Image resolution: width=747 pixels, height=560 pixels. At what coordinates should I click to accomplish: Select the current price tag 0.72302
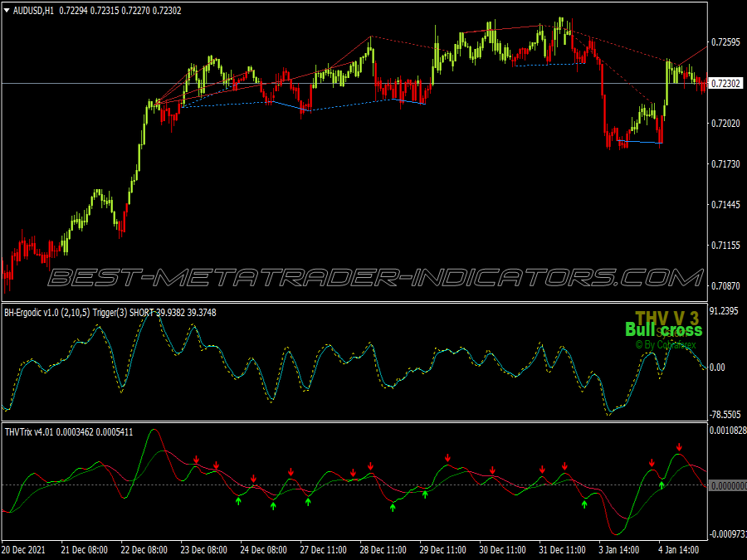[725, 83]
